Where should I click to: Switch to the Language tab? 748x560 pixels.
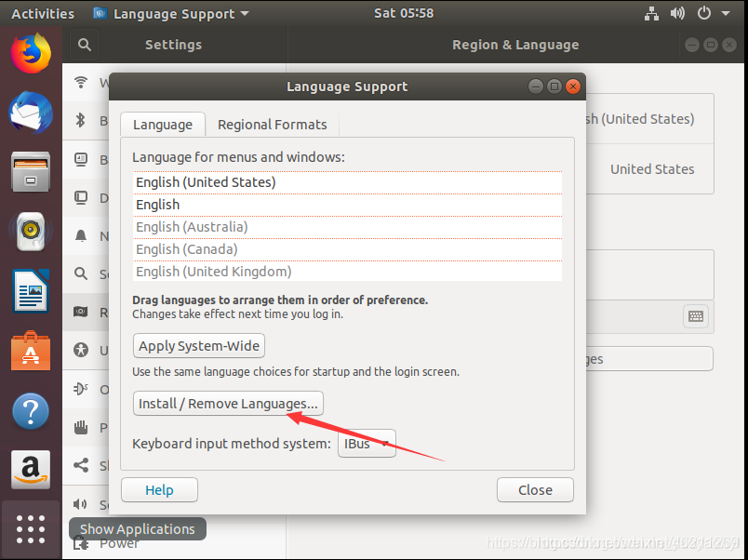[163, 125]
